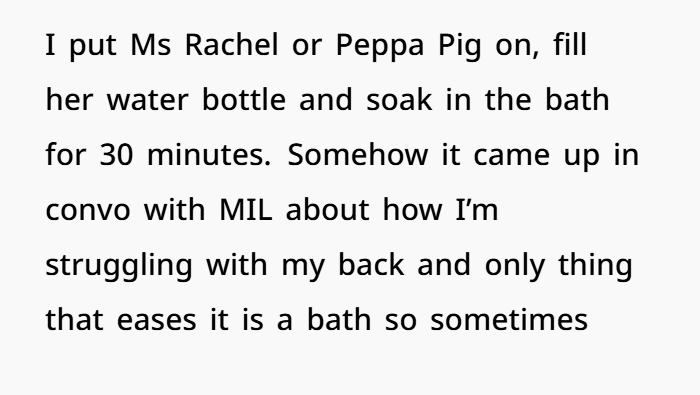Click the word "minutes." in third line

click(x=209, y=155)
